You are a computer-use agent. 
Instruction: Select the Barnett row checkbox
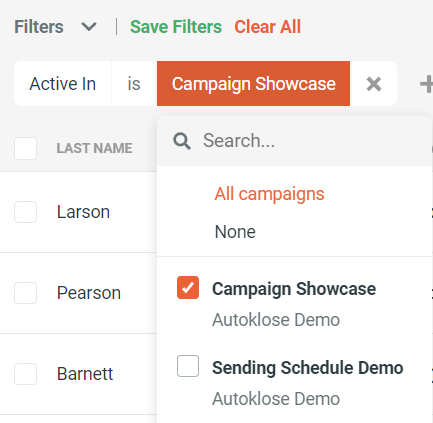(26, 374)
